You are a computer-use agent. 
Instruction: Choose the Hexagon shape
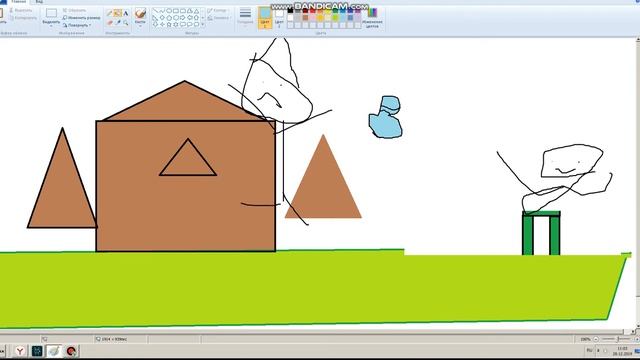pos(176,18)
